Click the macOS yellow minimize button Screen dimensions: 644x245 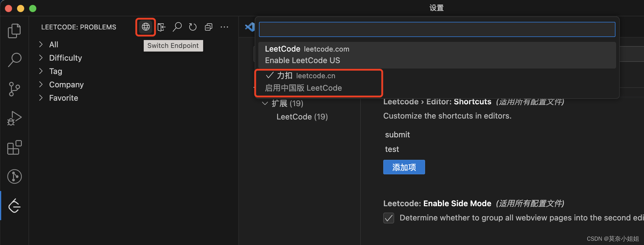pyautogui.click(x=21, y=8)
